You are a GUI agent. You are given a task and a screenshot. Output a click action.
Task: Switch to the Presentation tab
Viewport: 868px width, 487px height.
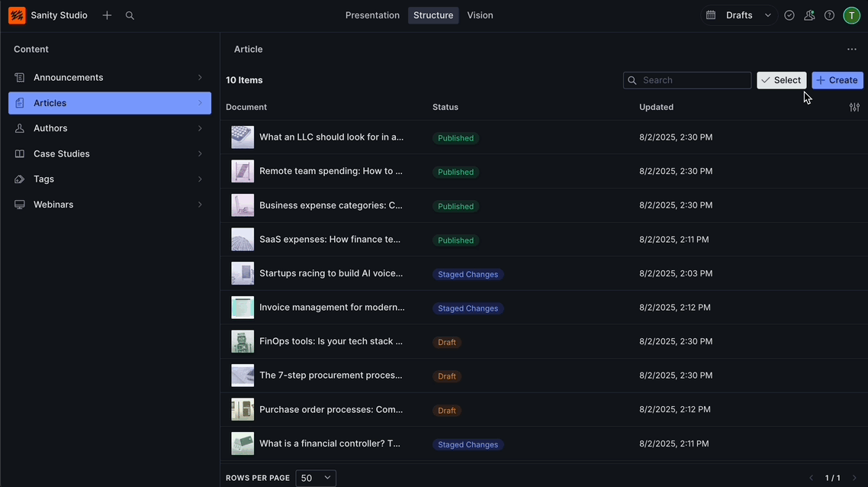coord(372,15)
